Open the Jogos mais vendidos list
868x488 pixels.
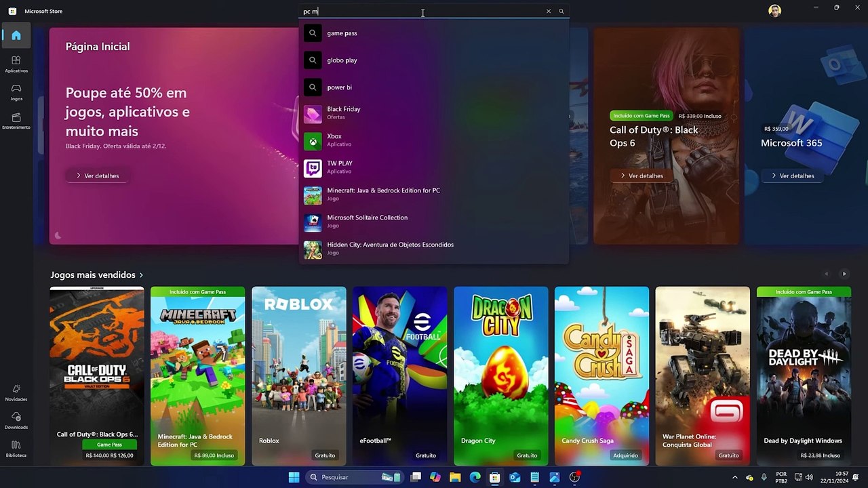tap(97, 274)
